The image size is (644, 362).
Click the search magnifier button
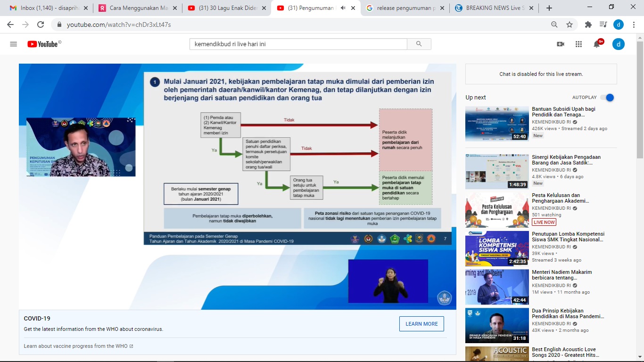pyautogui.click(x=419, y=44)
